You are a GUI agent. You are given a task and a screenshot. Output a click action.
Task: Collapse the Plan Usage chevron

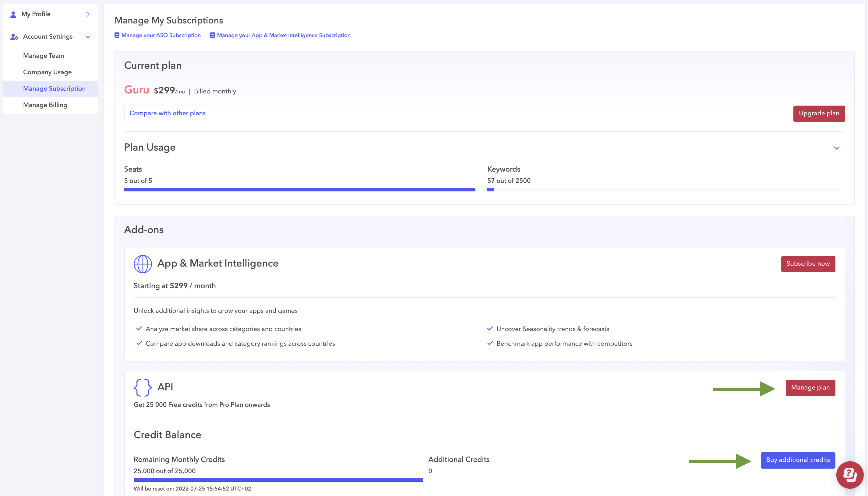point(836,148)
